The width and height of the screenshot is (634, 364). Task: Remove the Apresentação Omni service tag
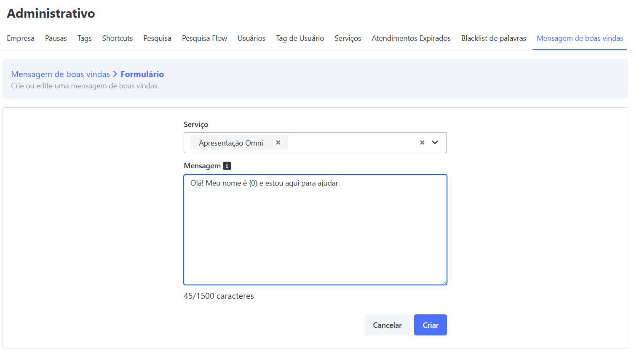click(278, 143)
